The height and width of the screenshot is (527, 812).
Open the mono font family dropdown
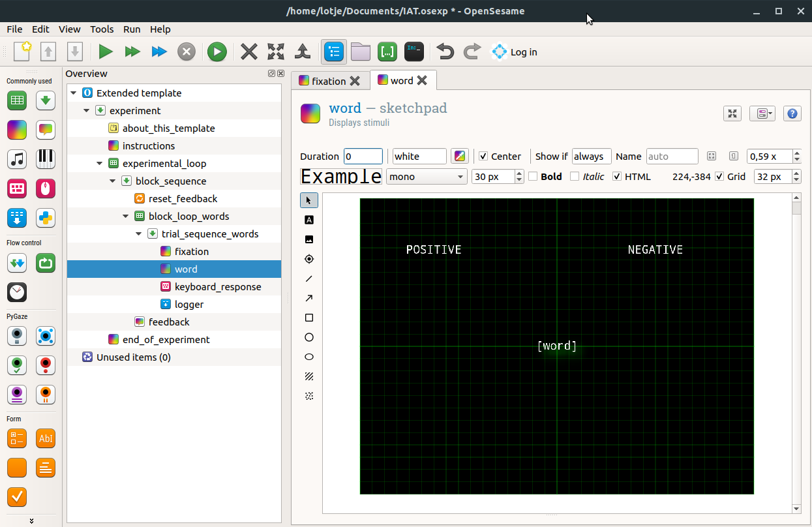tap(427, 176)
